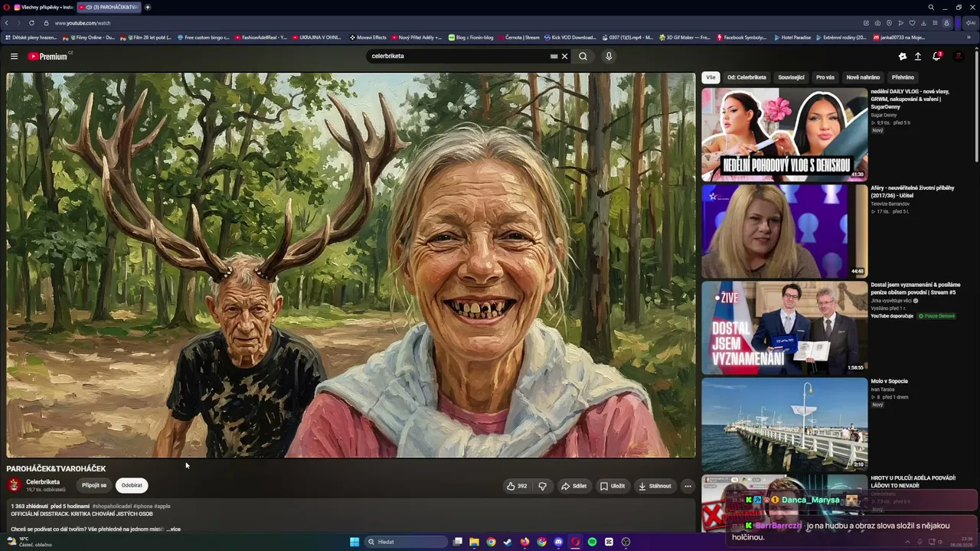Screen dimensions: 980x551
Task: Download video with Stáhnout button
Action: pyautogui.click(x=655, y=486)
